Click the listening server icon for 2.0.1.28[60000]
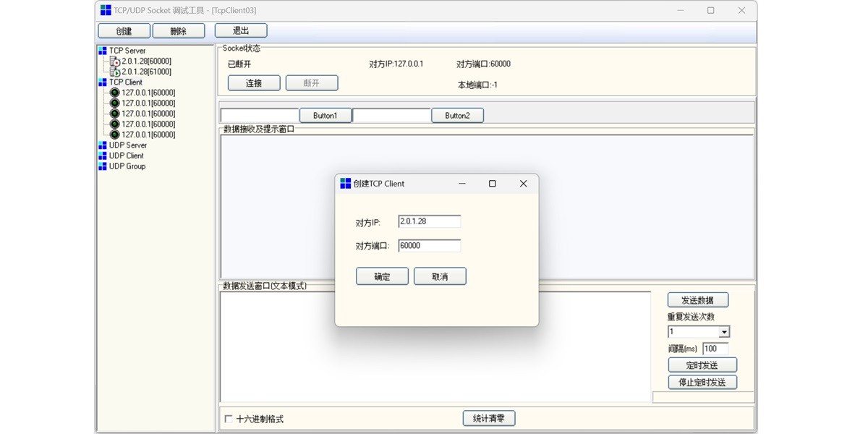This screenshot has height=434, width=868. click(x=114, y=61)
